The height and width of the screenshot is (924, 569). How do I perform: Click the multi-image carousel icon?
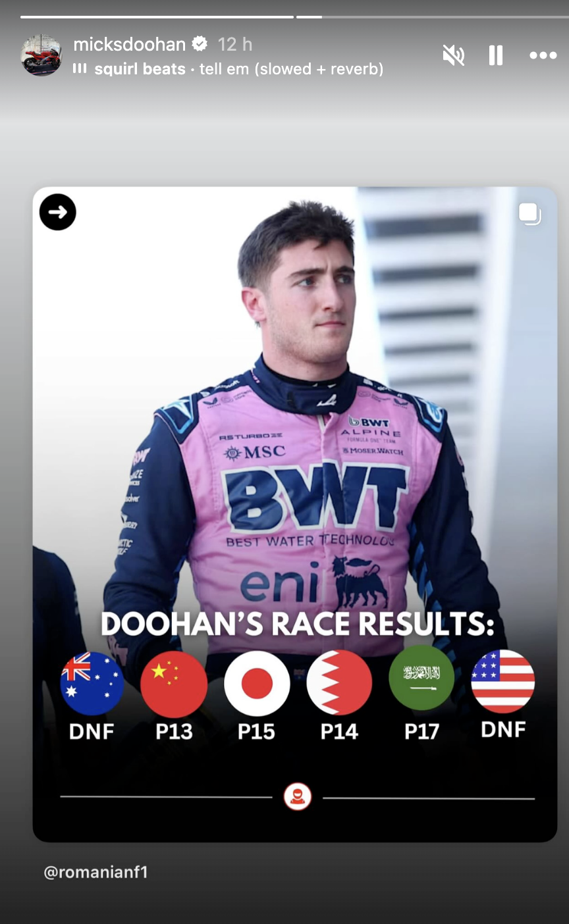point(529,214)
